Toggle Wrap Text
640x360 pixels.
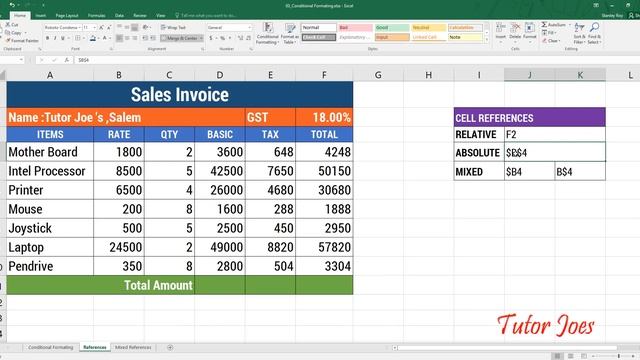(173, 27)
